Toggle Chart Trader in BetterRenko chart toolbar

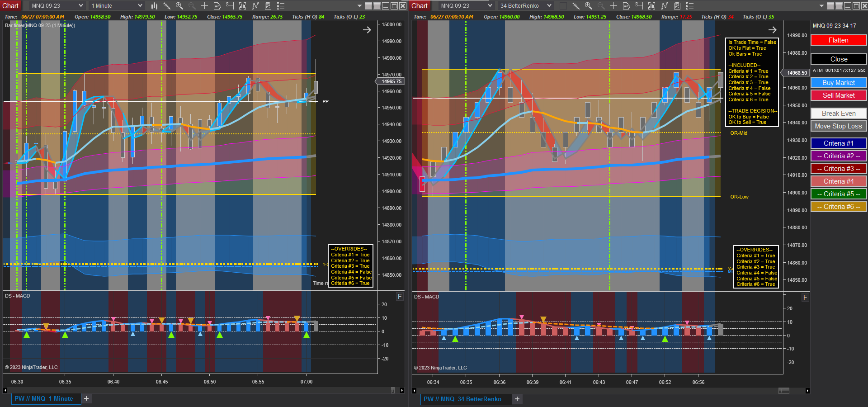coord(639,6)
